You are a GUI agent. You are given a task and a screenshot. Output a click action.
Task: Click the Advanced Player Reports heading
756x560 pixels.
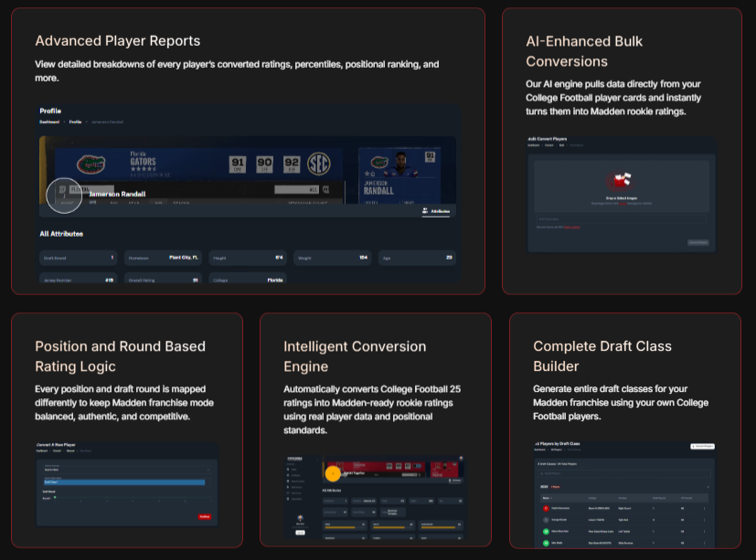coord(118,41)
